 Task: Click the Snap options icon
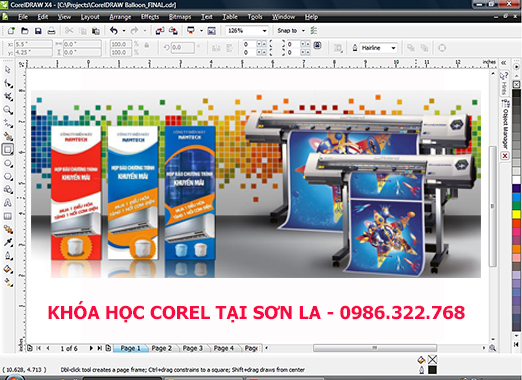[x=314, y=31]
